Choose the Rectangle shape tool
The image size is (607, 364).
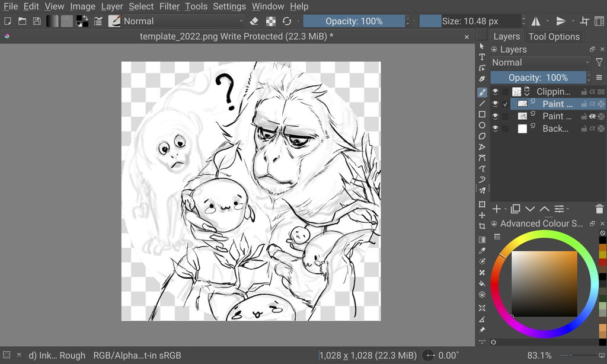pos(482,114)
